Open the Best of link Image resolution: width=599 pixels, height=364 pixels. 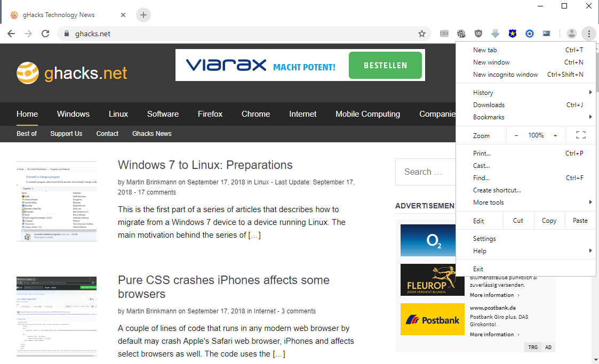tap(27, 134)
